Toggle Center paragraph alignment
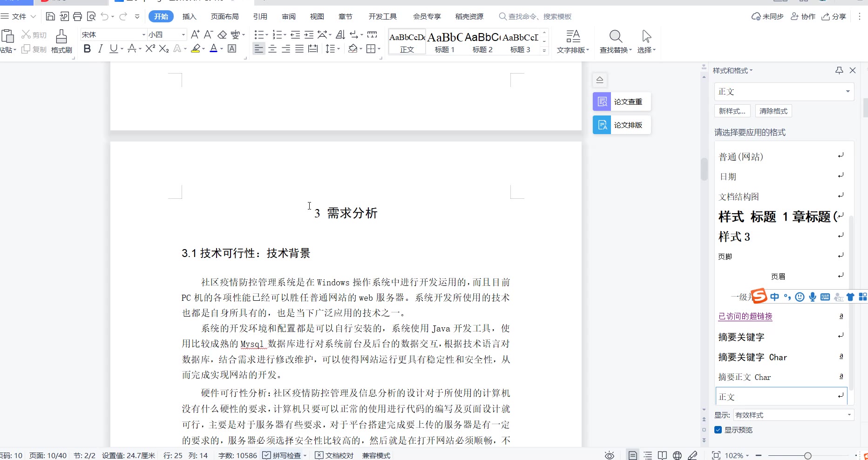868x460 pixels. coord(272,48)
